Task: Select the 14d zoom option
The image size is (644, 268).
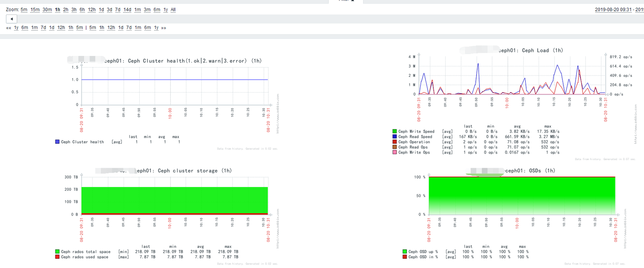Action: click(127, 10)
